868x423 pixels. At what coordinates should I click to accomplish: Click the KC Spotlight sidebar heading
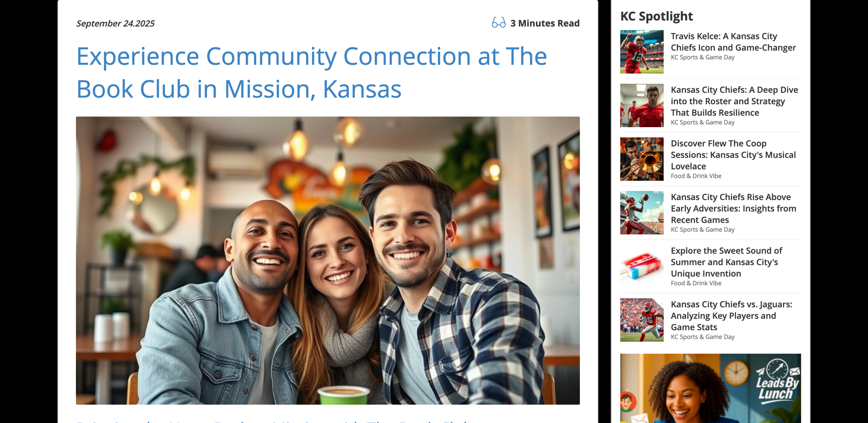(657, 16)
